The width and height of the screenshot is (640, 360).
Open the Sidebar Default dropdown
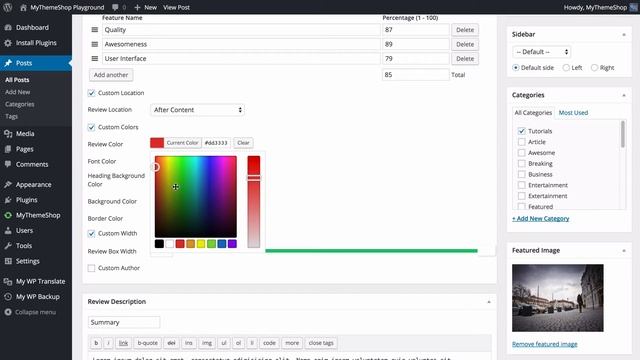542,52
